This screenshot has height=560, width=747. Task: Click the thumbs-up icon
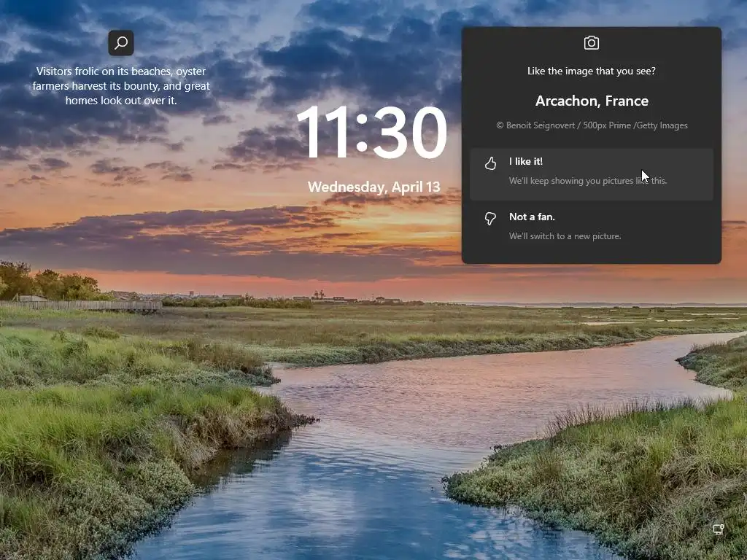(x=490, y=163)
